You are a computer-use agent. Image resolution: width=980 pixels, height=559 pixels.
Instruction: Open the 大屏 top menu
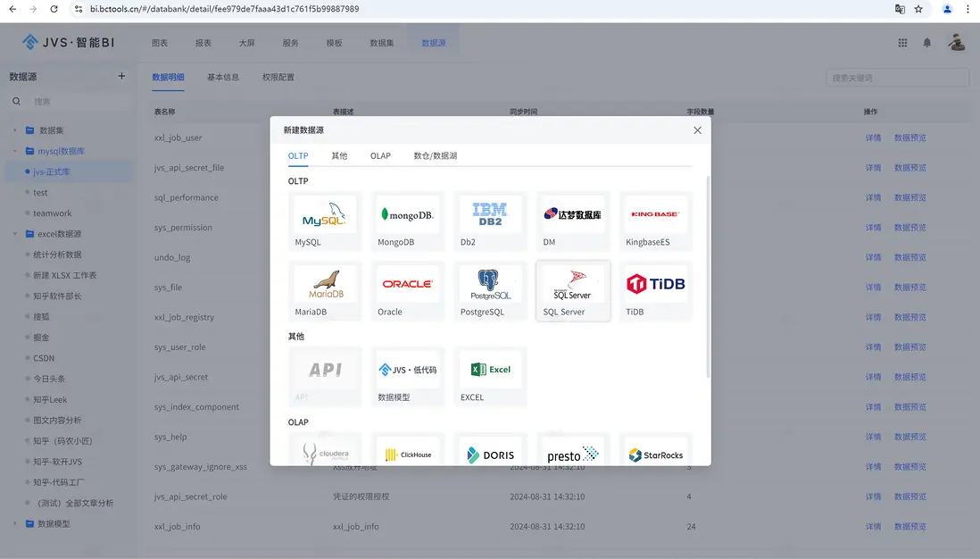pyautogui.click(x=247, y=43)
